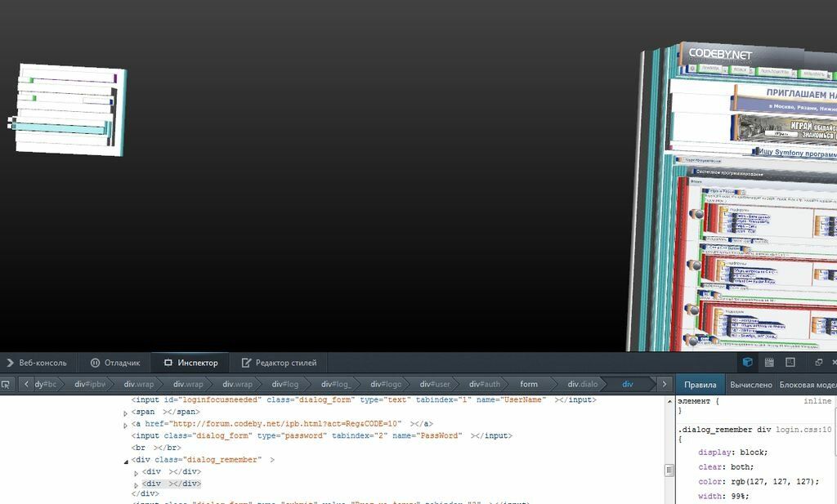This screenshot has width=837, height=504.
Task: Open the Редактор стилей tab
Action: tap(279, 363)
